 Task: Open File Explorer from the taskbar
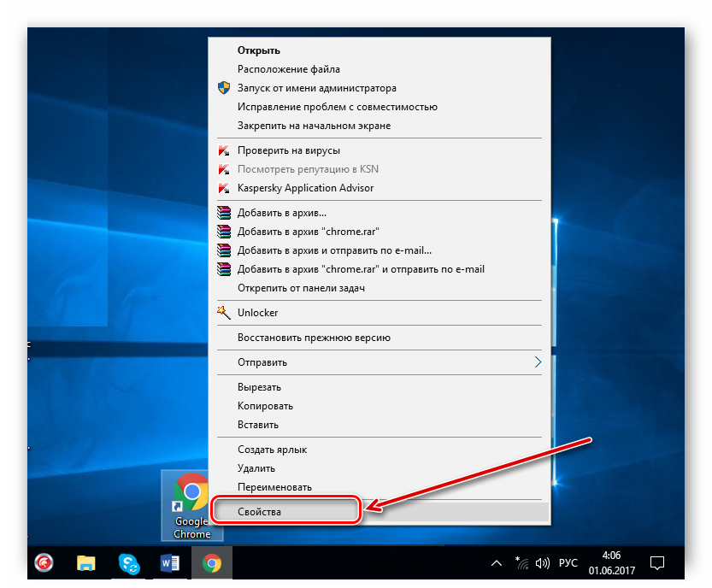pyautogui.click(x=86, y=563)
